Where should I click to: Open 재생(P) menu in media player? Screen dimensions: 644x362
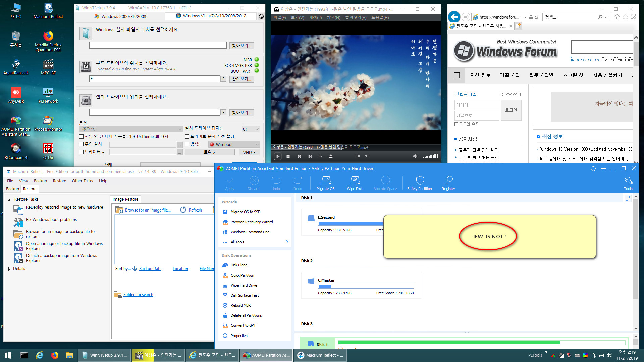[x=315, y=17]
